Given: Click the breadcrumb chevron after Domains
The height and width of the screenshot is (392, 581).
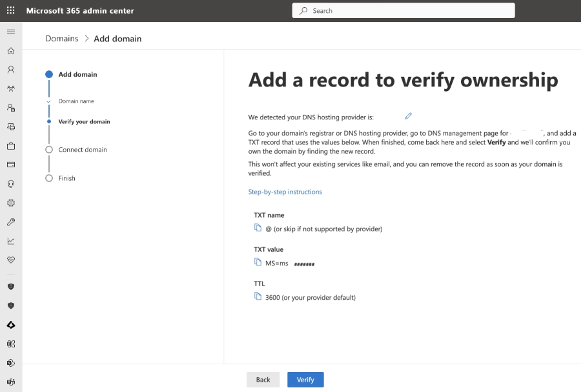Looking at the screenshot, I should click(87, 39).
